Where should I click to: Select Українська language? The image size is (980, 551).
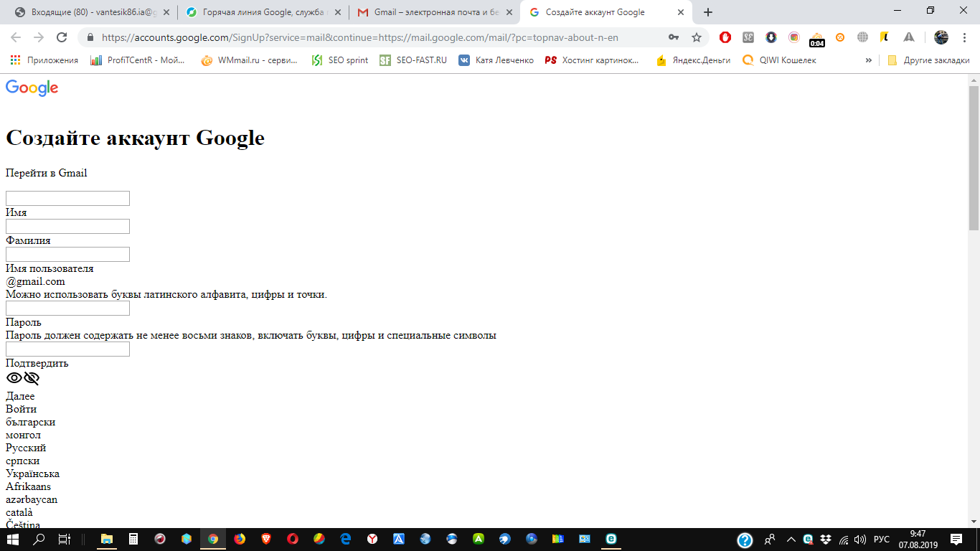(32, 474)
